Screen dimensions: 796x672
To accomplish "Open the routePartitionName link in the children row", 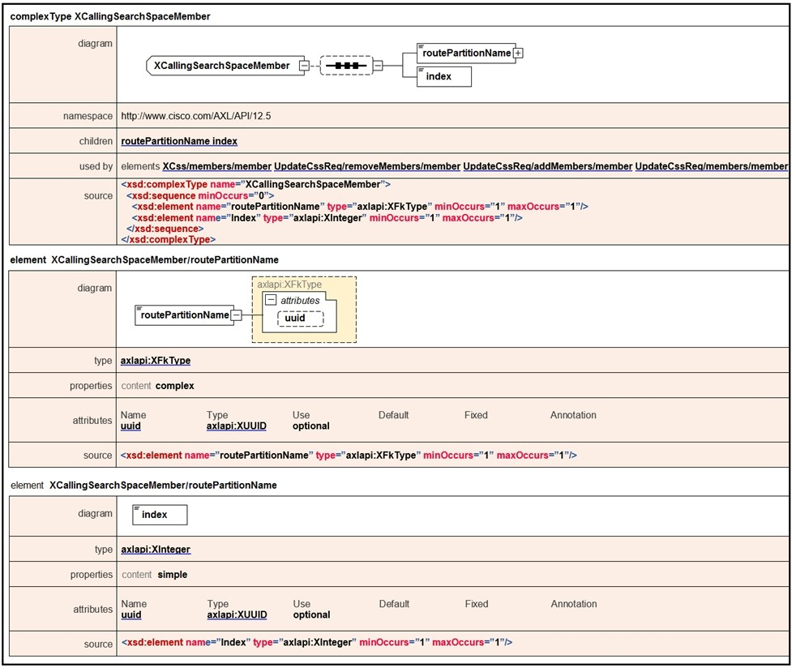I will 165,141.
